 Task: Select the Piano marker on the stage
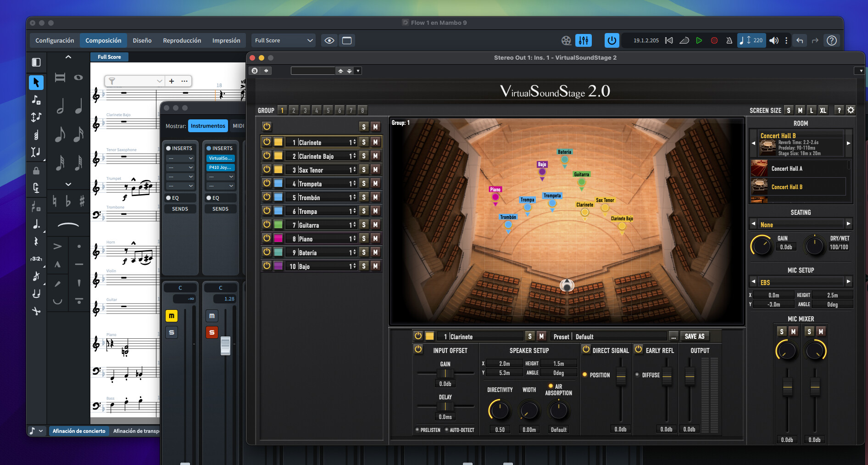tap(495, 197)
